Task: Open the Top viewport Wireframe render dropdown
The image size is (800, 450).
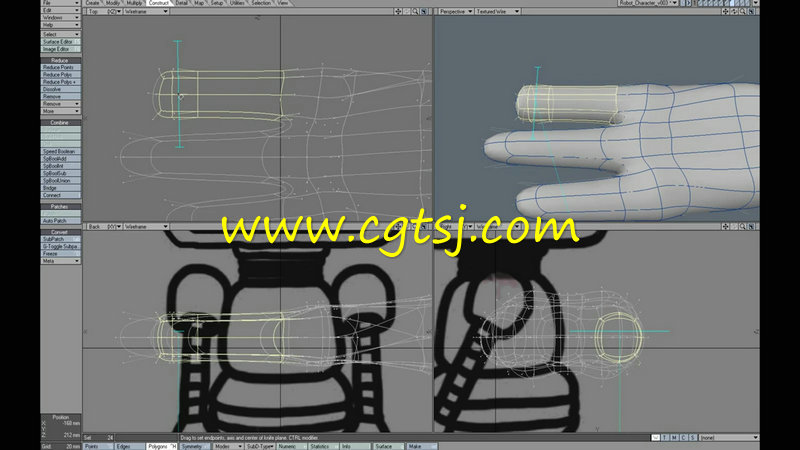Action: click(x=146, y=11)
